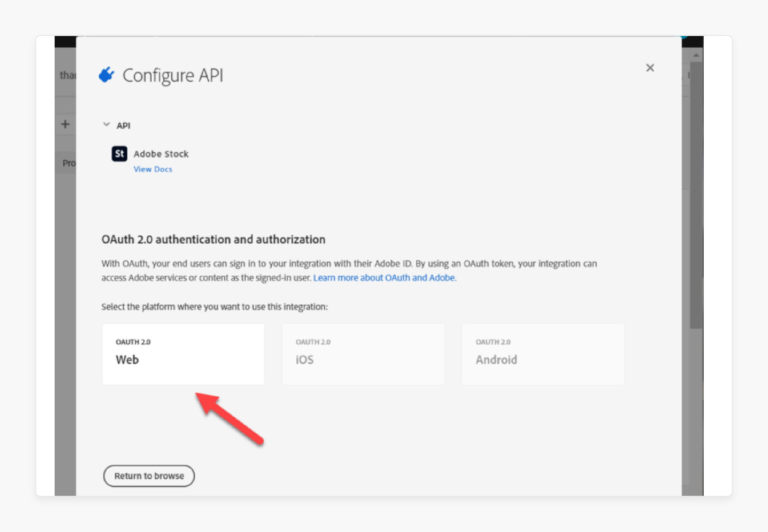This screenshot has height=532, width=768.
Task: Click the Select the platform instruction text
Action: (x=215, y=307)
